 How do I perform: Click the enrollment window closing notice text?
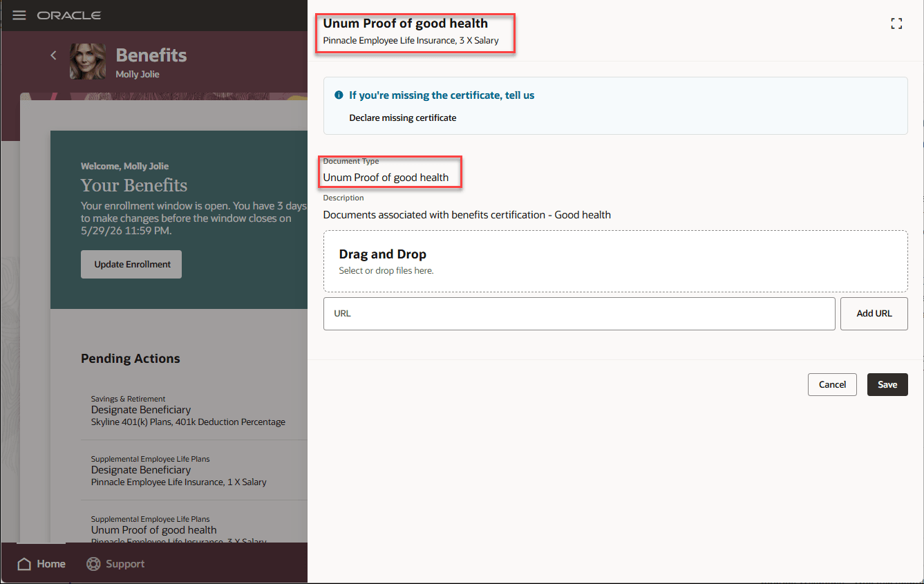click(193, 218)
